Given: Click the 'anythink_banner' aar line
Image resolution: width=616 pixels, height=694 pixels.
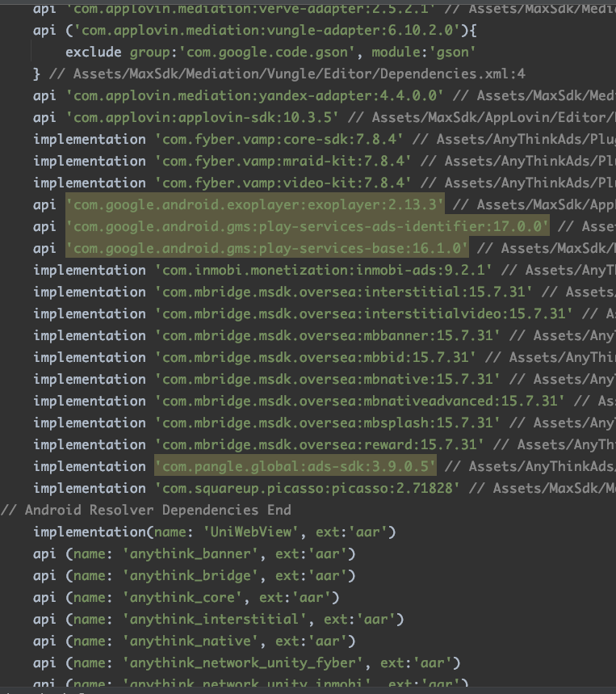Looking at the screenshot, I should click(x=194, y=553).
